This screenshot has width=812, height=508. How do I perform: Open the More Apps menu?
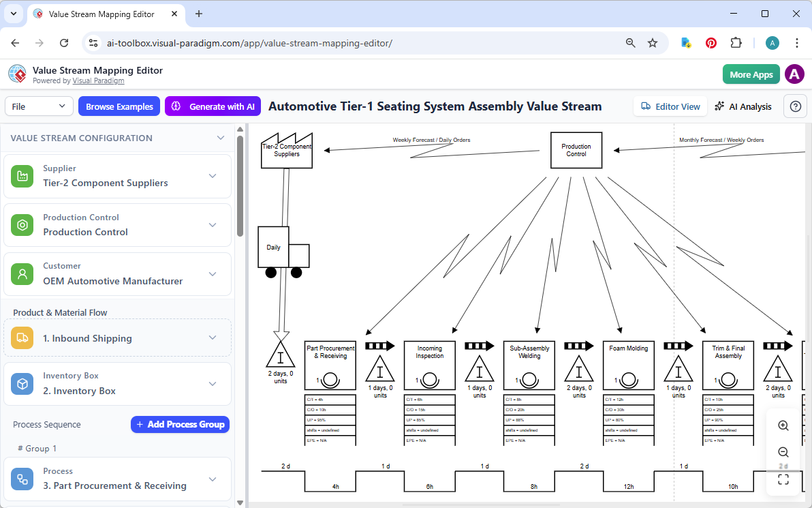tap(751, 74)
